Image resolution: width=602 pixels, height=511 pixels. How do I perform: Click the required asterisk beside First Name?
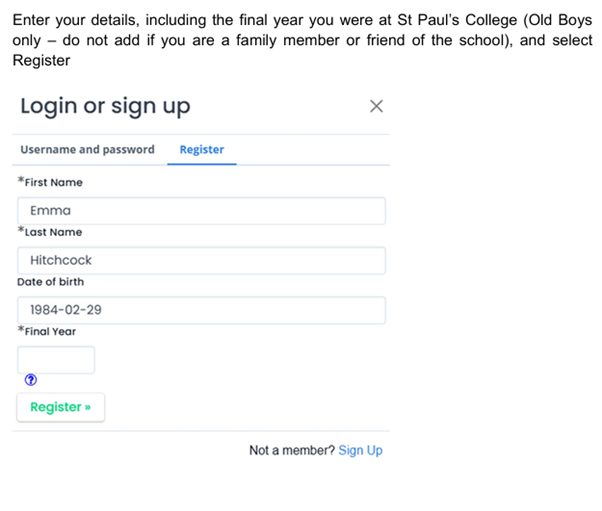point(21,181)
